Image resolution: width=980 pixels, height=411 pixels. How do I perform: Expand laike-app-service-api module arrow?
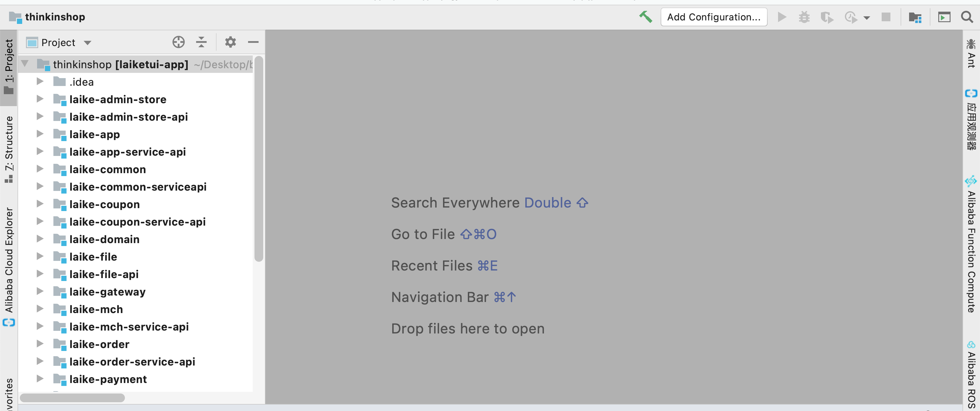(x=40, y=151)
